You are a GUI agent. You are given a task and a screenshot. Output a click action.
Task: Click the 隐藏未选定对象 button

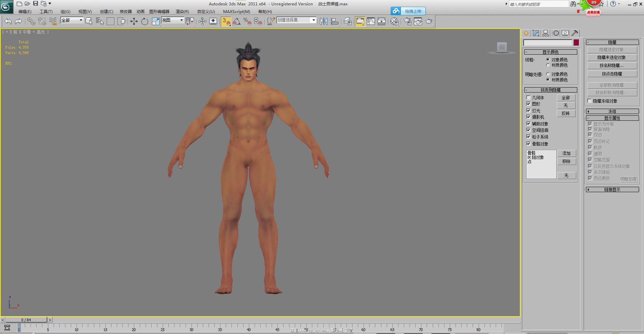click(612, 58)
